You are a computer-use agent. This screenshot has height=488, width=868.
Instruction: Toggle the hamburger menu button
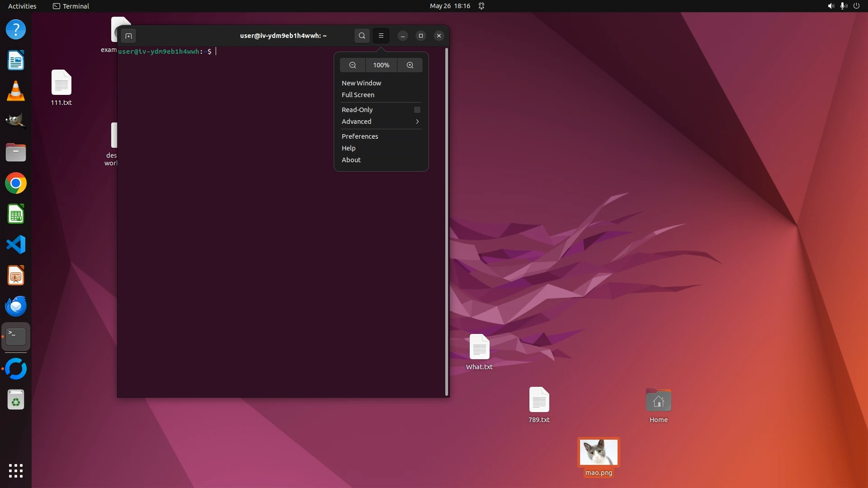coord(381,36)
